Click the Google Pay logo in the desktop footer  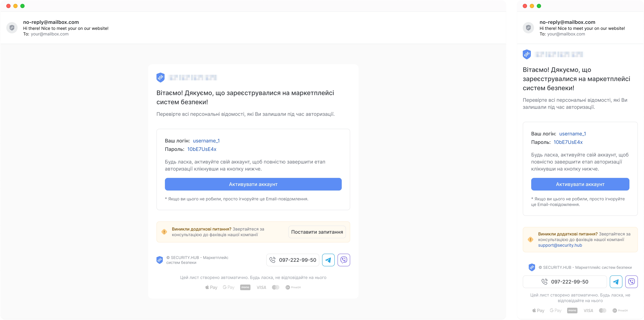tap(229, 288)
